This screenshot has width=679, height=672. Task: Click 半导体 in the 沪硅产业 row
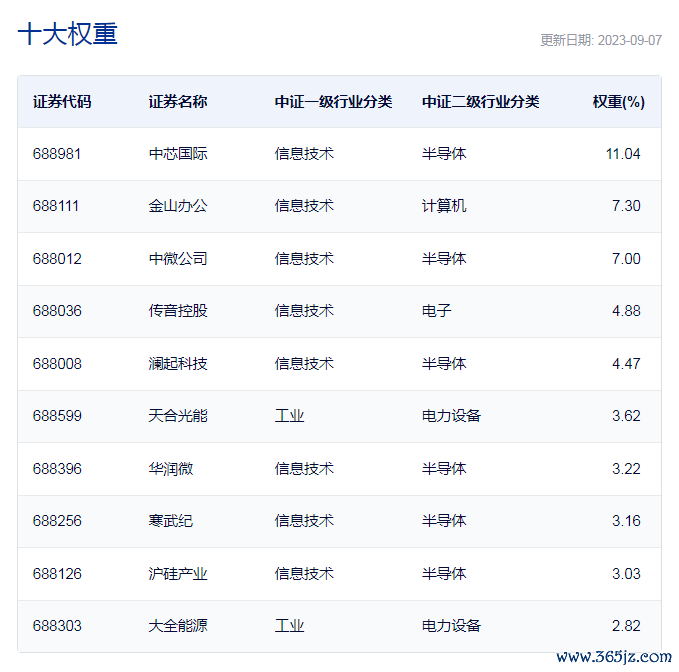pyautogui.click(x=444, y=574)
